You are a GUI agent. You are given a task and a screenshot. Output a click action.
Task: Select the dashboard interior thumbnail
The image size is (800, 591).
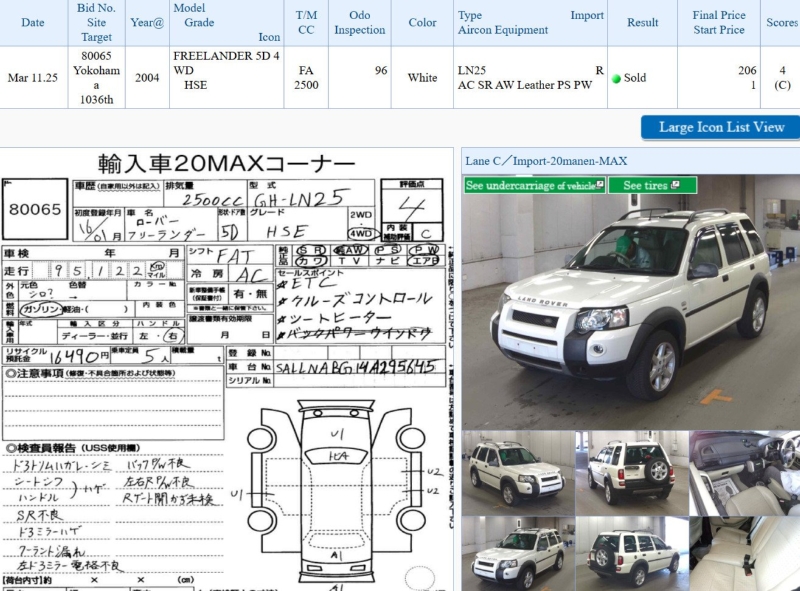click(x=743, y=472)
